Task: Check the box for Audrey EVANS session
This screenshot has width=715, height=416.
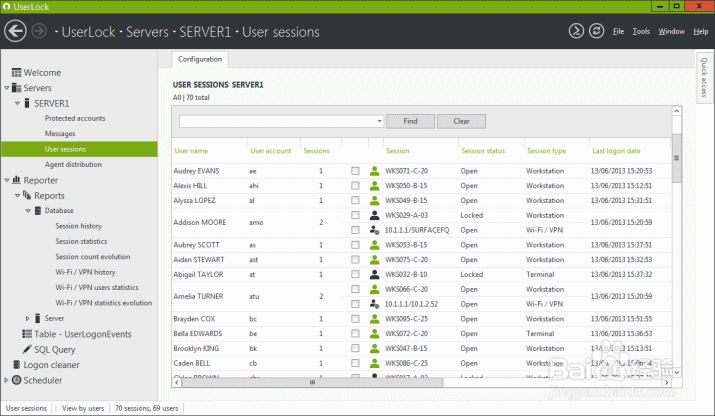Action: (x=355, y=171)
